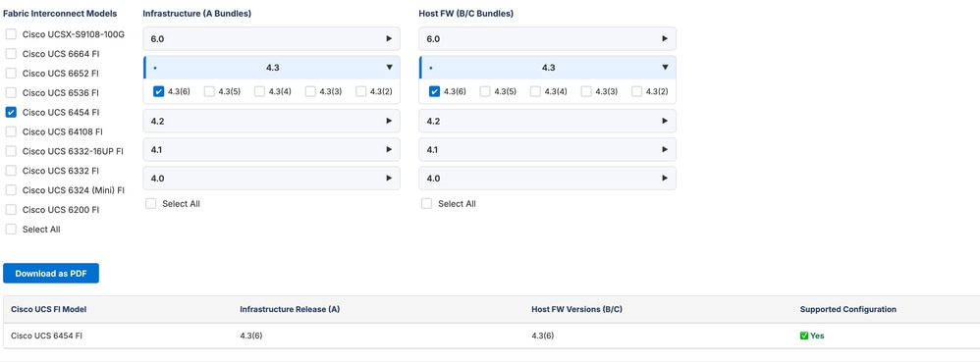Check the Cisco UCS 6324 (Mini) FI model
The height and width of the screenshot is (363, 980).
[11, 190]
